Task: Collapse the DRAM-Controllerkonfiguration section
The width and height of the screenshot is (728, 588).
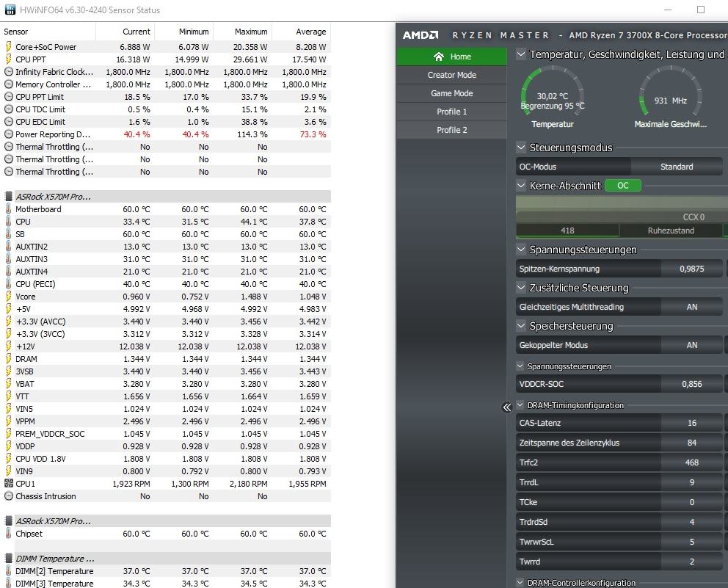Action: pyautogui.click(x=520, y=582)
